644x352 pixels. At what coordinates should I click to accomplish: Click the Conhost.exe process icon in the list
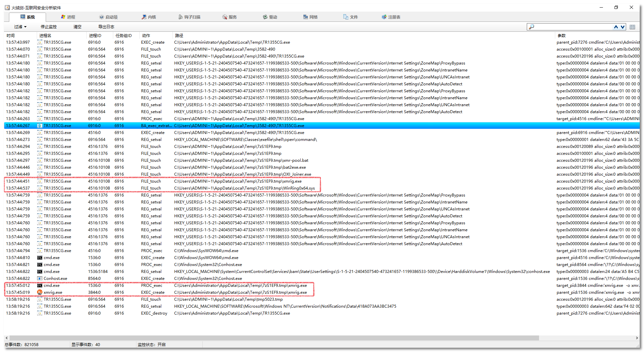pyautogui.click(x=40, y=278)
